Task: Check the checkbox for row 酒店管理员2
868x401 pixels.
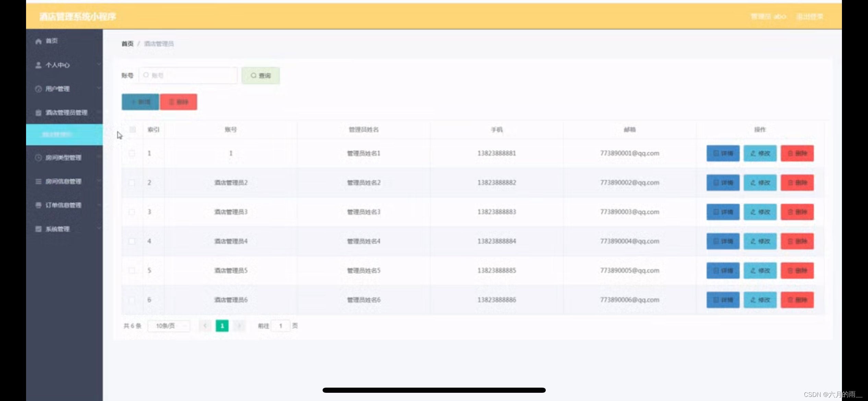Action: pyautogui.click(x=132, y=183)
